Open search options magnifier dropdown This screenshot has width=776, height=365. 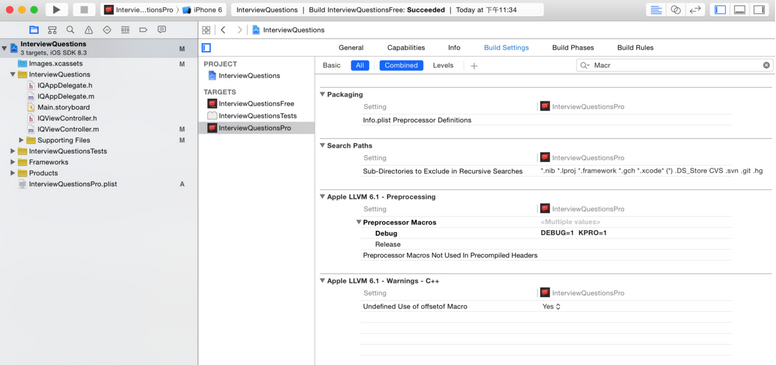(585, 65)
